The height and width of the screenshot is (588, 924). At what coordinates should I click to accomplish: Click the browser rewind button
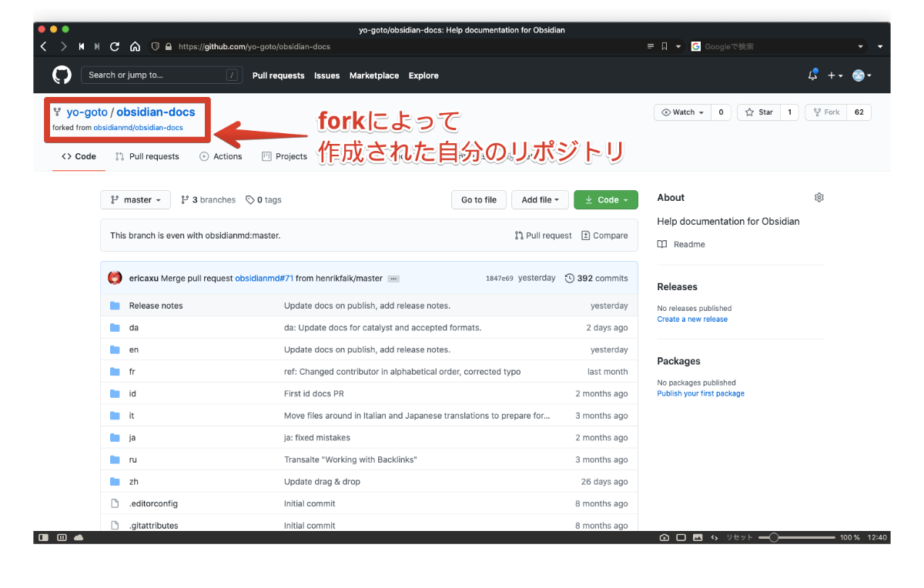coord(82,46)
